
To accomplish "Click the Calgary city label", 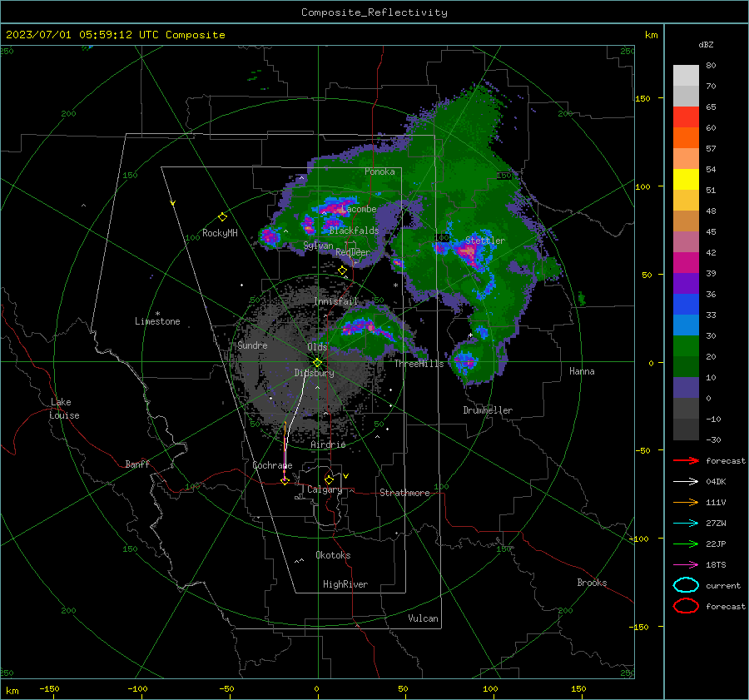I will tap(325, 489).
